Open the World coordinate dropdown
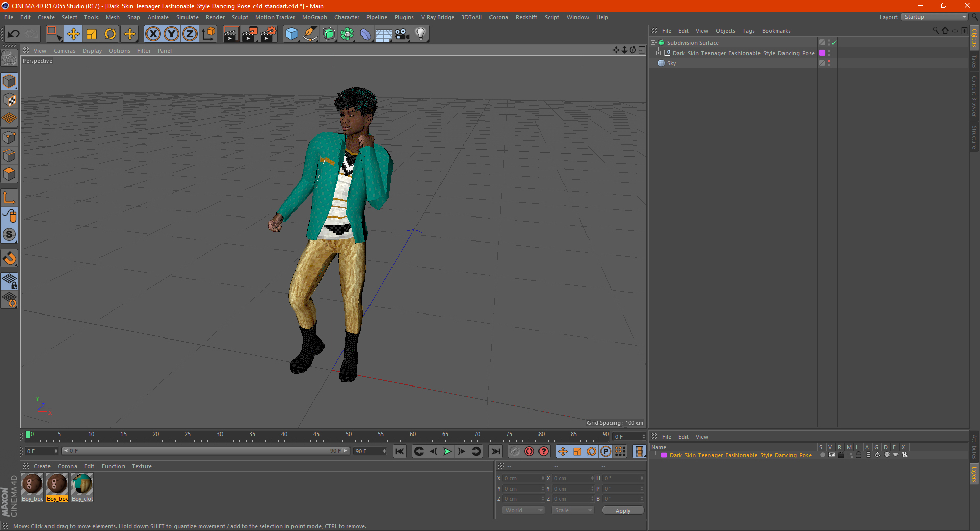This screenshot has height=531, width=980. pos(523,511)
